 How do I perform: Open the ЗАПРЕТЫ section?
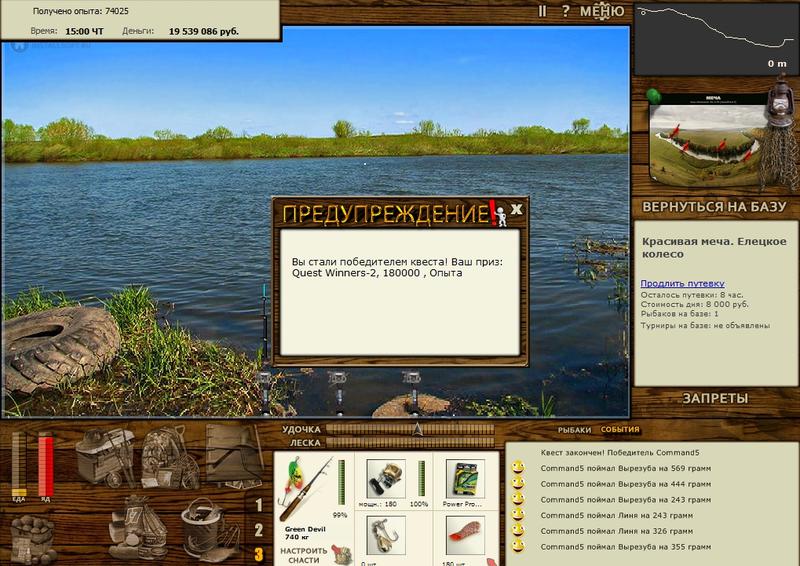[715, 399]
